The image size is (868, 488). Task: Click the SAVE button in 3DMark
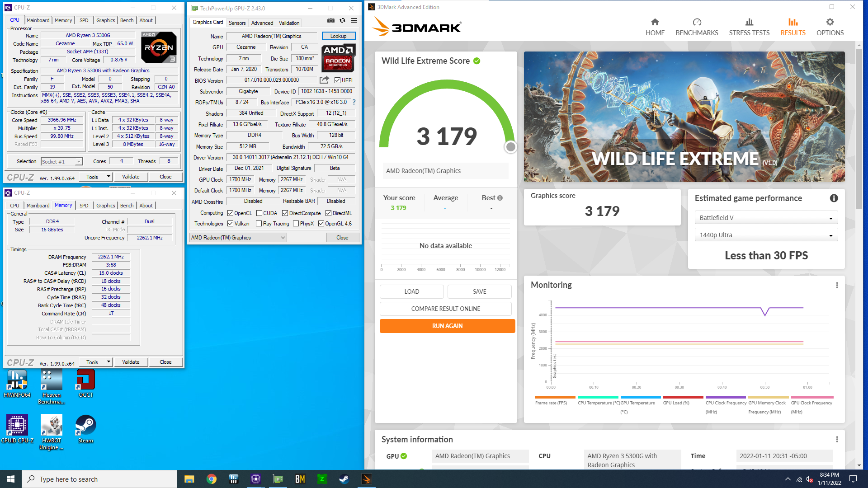coord(479,291)
